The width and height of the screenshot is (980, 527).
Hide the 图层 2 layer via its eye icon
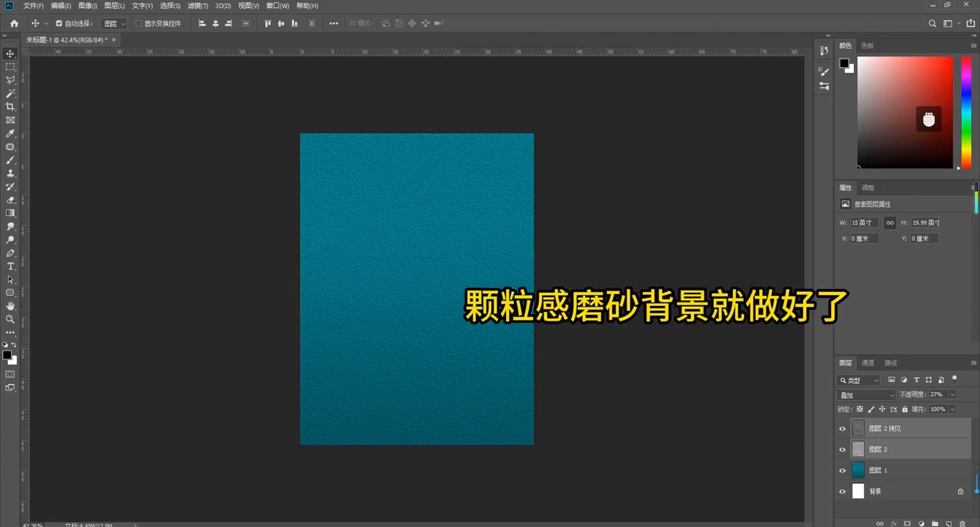[842, 449]
